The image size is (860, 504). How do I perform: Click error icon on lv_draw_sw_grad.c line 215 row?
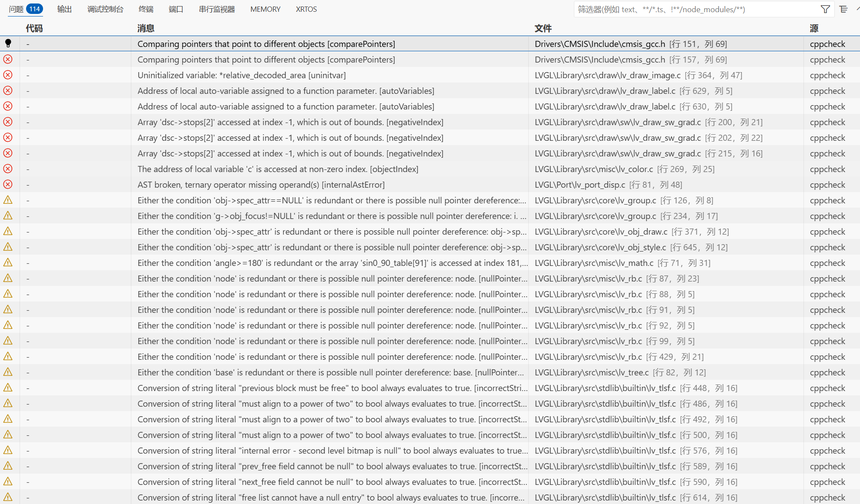pyautogui.click(x=8, y=153)
